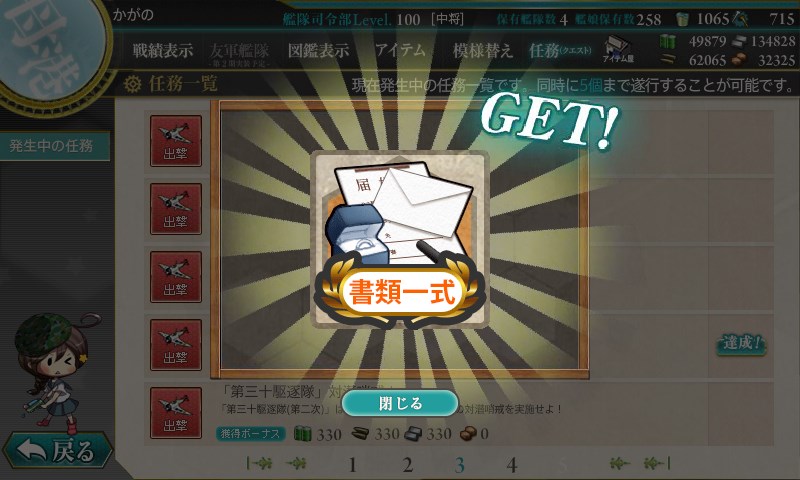This screenshot has height=480, width=800.
Task: Click the 閉じる close button
Action: [x=399, y=403]
